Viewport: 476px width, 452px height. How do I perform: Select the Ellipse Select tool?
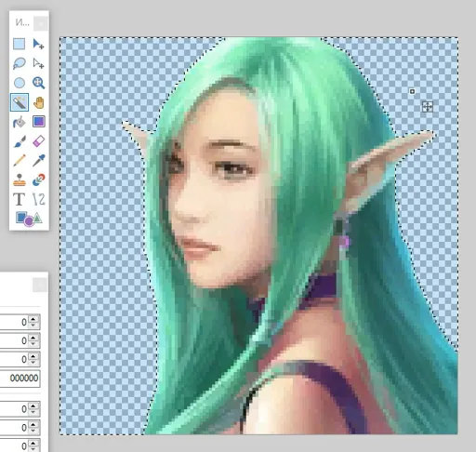point(20,83)
